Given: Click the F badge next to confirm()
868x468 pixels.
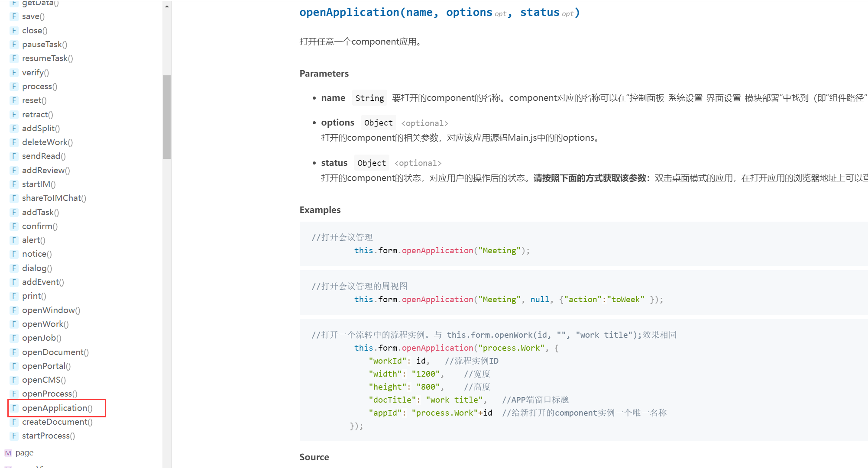Looking at the screenshot, I should click(x=14, y=226).
